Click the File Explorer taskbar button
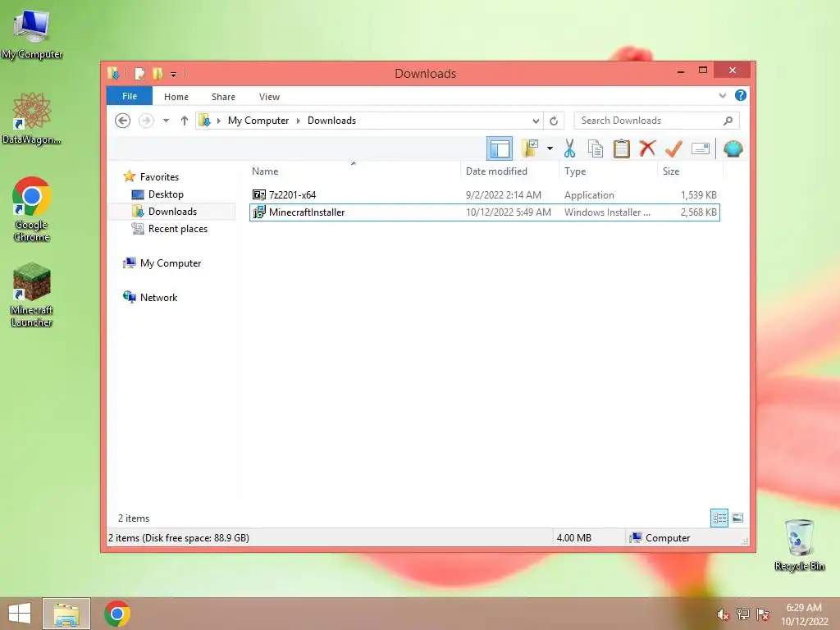The image size is (840, 630). tap(66, 614)
